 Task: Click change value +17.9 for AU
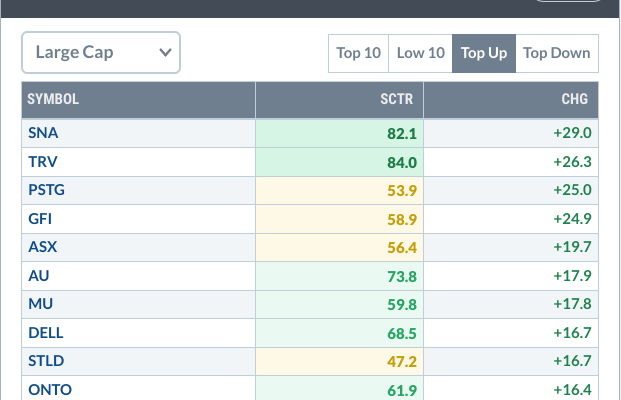coord(572,276)
